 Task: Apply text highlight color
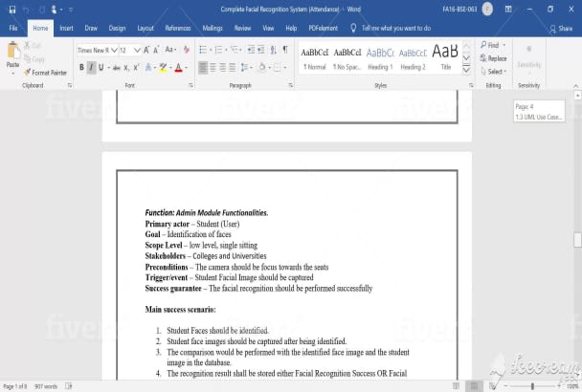point(163,68)
